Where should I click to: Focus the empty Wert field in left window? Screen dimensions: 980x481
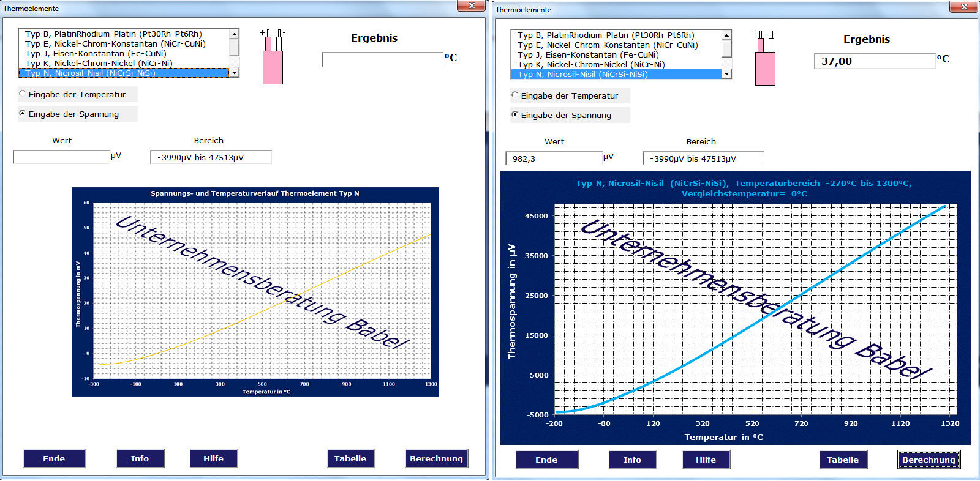[x=61, y=157]
